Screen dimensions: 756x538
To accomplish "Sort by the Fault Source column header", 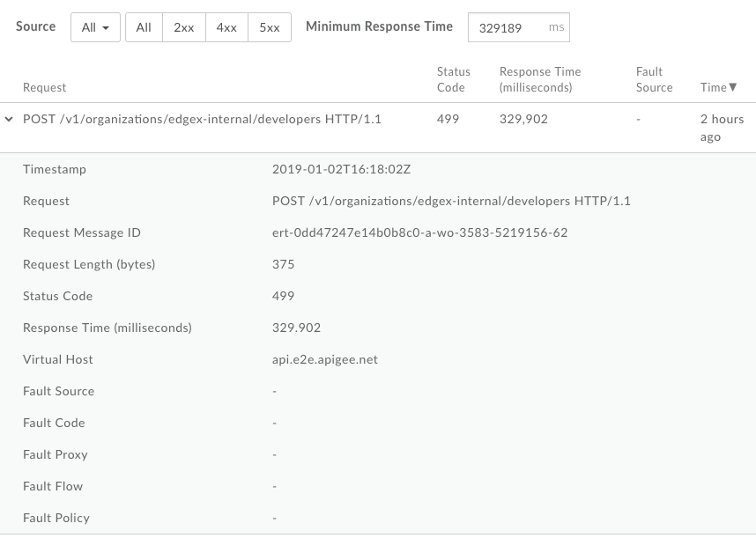I will tap(654, 79).
